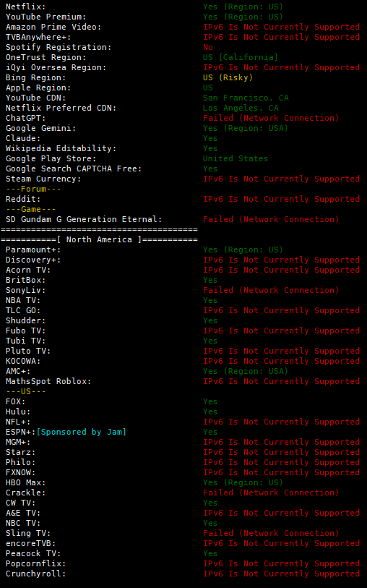Click the Netflix Preferred CDN Los Angeles value
This screenshot has width=367, height=588.
pyautogui.click(x=241, y=108)
